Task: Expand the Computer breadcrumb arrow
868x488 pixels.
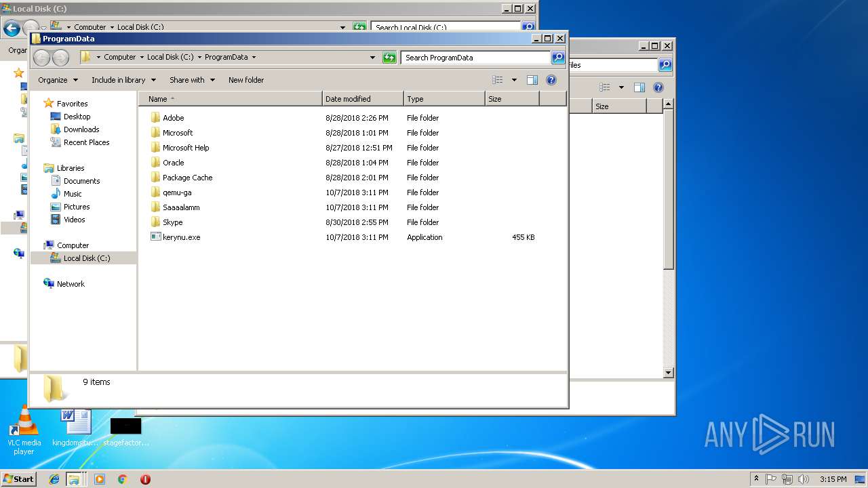Action: tap(142, 58)
